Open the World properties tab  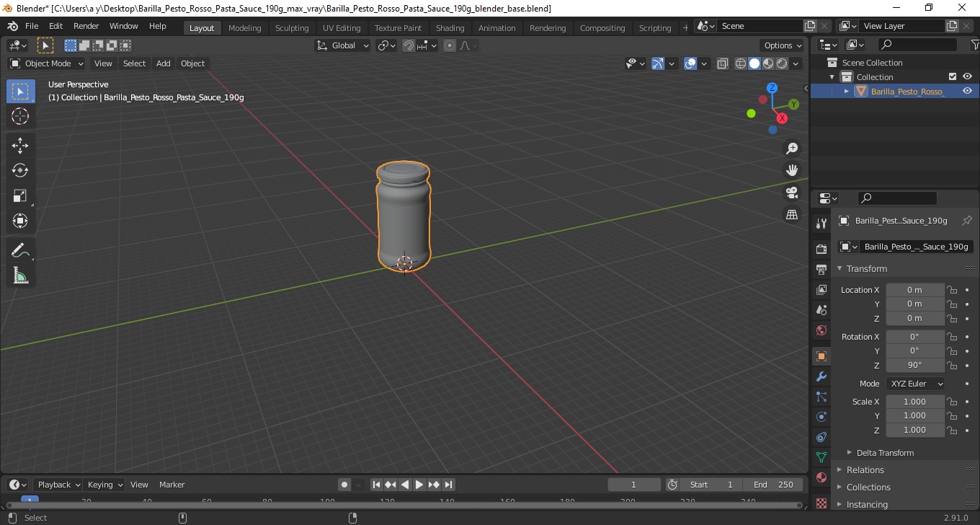821,330
